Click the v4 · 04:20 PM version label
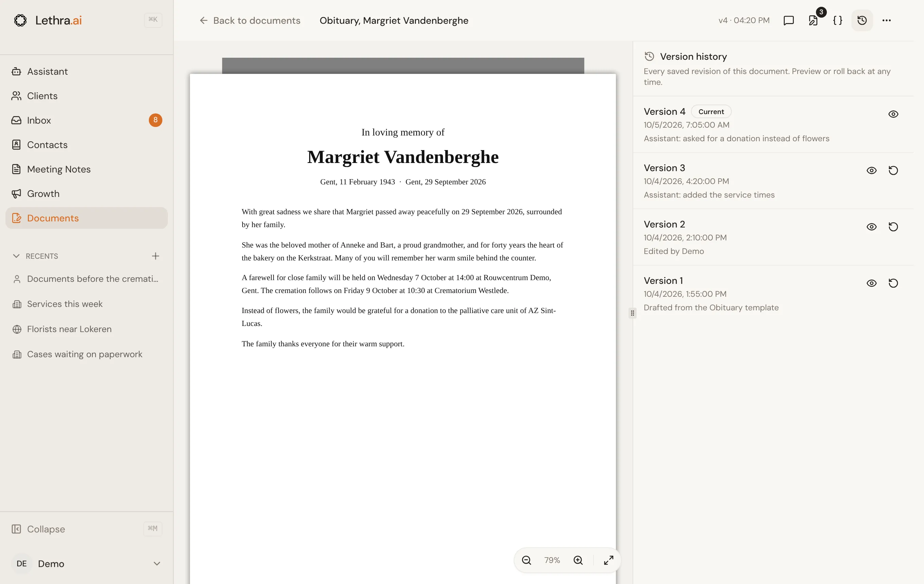Image resolution: width=924 pixels, height=584 pixels. (x=744, y=20)
